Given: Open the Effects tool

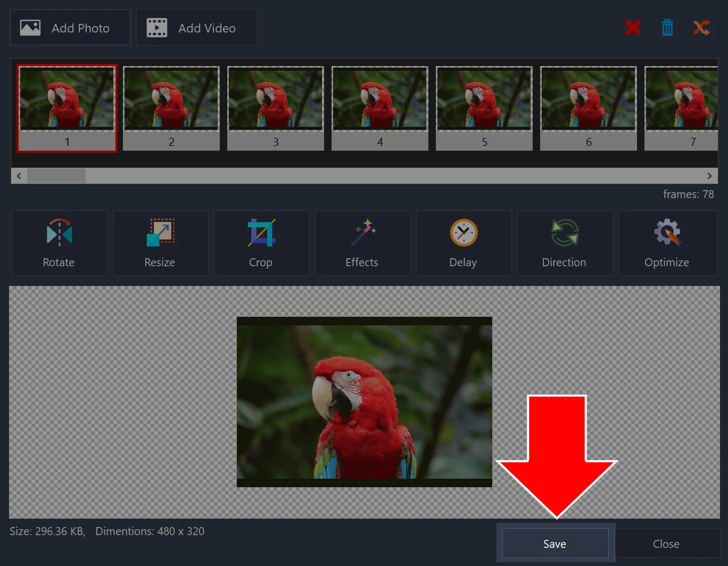Looking at the screenshot, I should point(362,243).
